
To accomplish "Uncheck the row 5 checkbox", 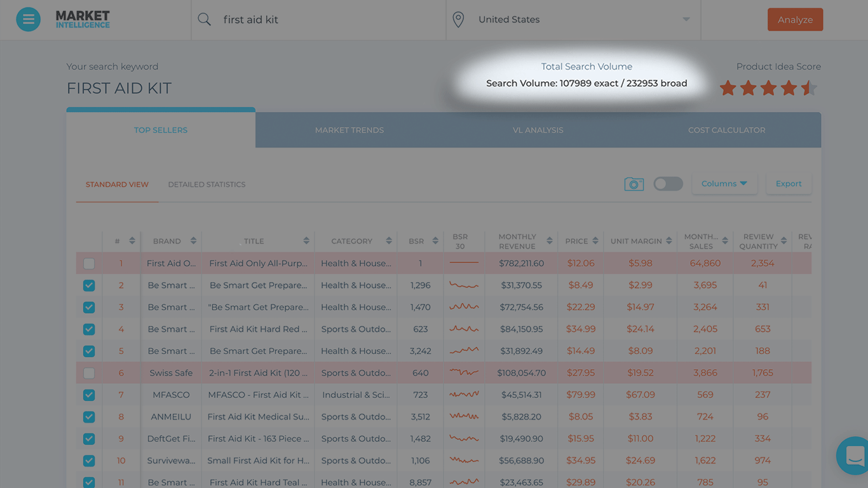I will point(89,351).
